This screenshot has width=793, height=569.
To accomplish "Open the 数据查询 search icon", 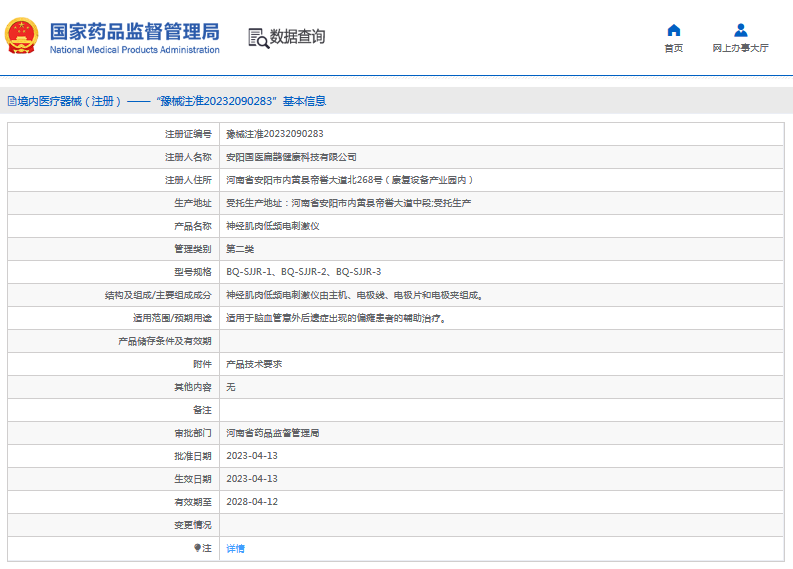I will tap(258, 38).
